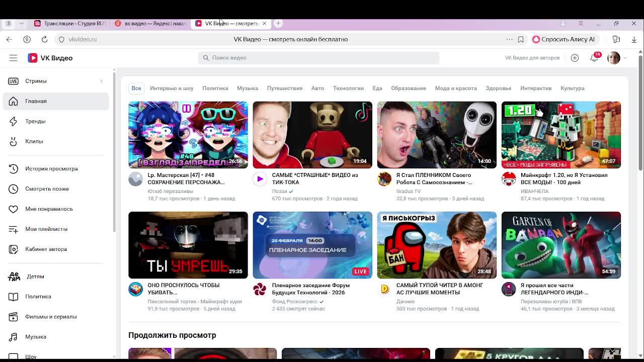The width and height of the screenshot is (644, 362).
Task: Open channel avatar of Поззи
Action: click(x=260, y=179)
